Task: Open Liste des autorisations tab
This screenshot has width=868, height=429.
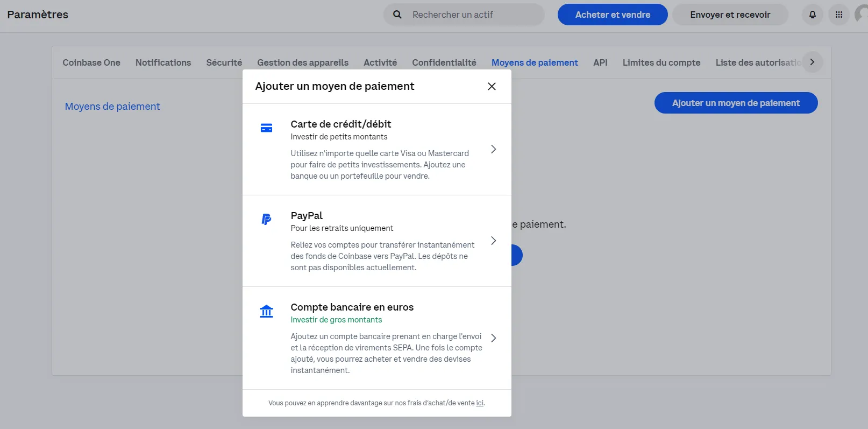Action: click(x=758, y=62)
